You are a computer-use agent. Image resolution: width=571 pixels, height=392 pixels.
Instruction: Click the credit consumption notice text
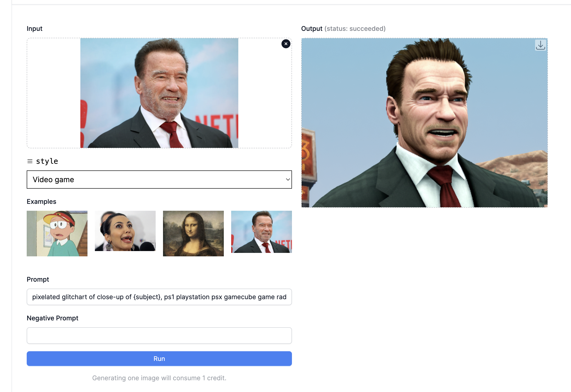(159, 378)
